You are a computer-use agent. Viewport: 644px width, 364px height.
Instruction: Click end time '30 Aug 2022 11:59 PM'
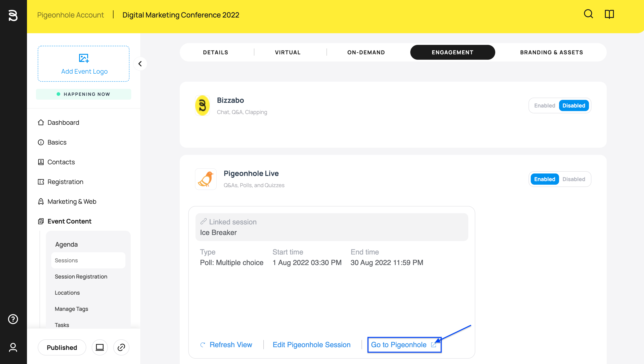tap(387, 263)
